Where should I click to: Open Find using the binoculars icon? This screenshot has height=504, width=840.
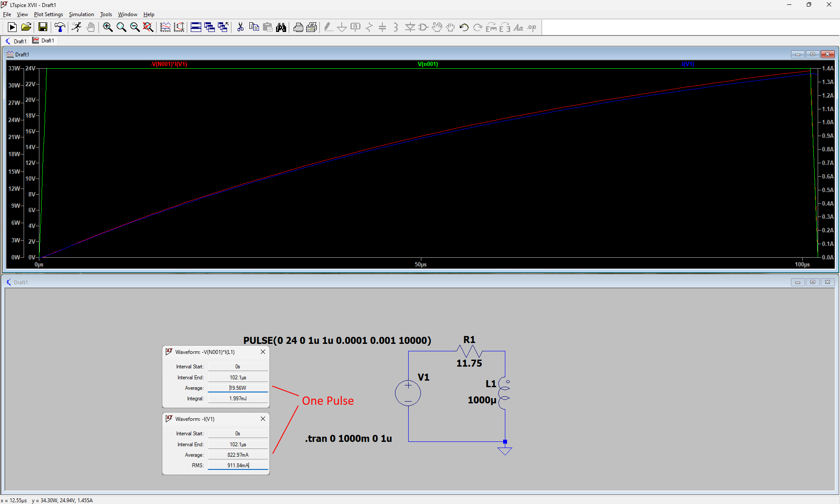pos(281,27)
